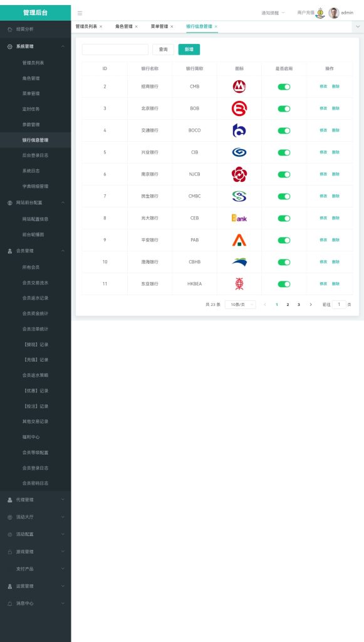364x642 pixels.
Task: Open the 通知提醒 dropdown
Action: (273, 13)
